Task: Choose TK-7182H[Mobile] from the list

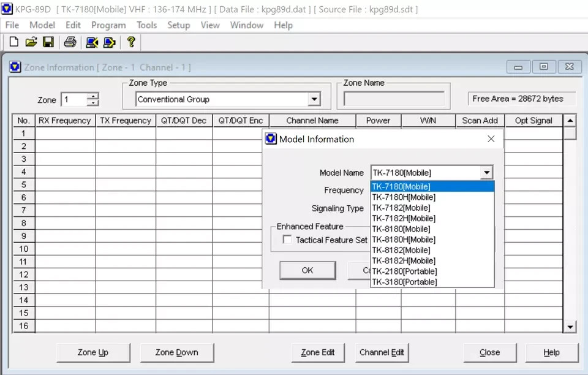Action: (x=432, y=218)
